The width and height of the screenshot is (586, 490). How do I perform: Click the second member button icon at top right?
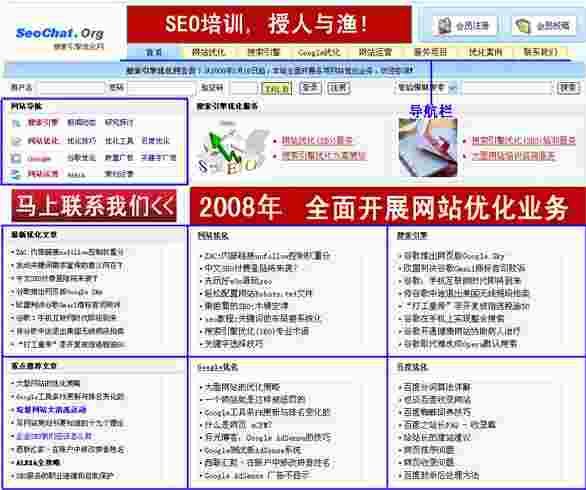coord(544,26)
